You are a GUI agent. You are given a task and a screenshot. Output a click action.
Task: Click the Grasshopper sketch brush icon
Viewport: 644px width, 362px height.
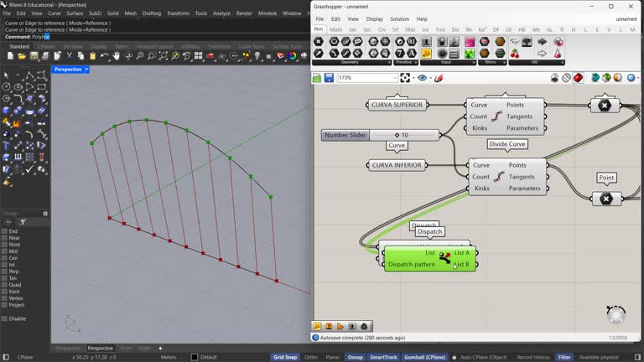click(438, 78)
